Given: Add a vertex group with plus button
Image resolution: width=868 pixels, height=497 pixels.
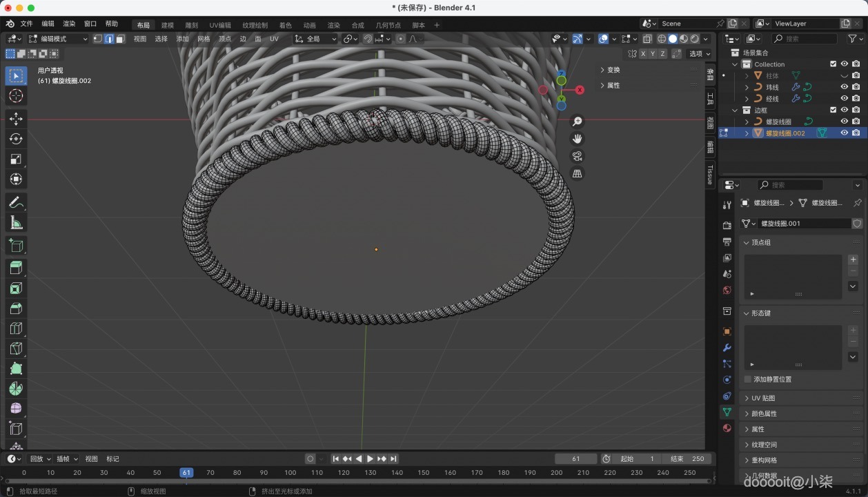Looking at the screenshot, I should [853, 260].
